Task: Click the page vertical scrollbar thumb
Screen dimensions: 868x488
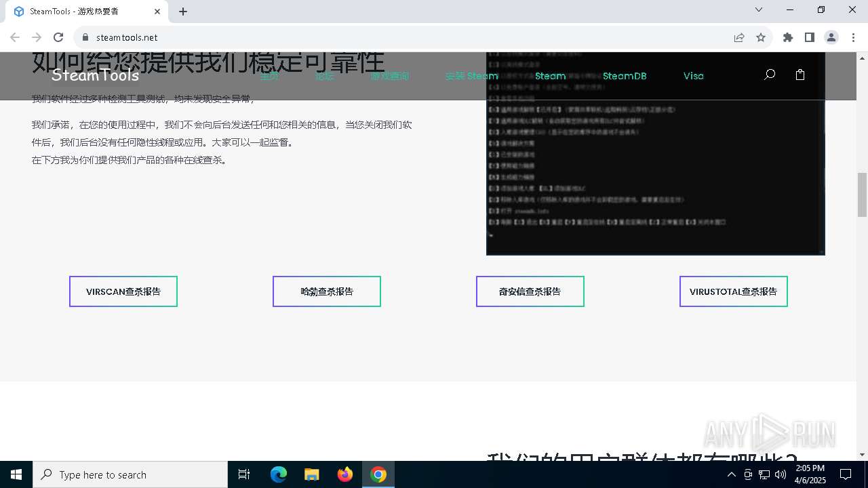Action: coord(863,195)
